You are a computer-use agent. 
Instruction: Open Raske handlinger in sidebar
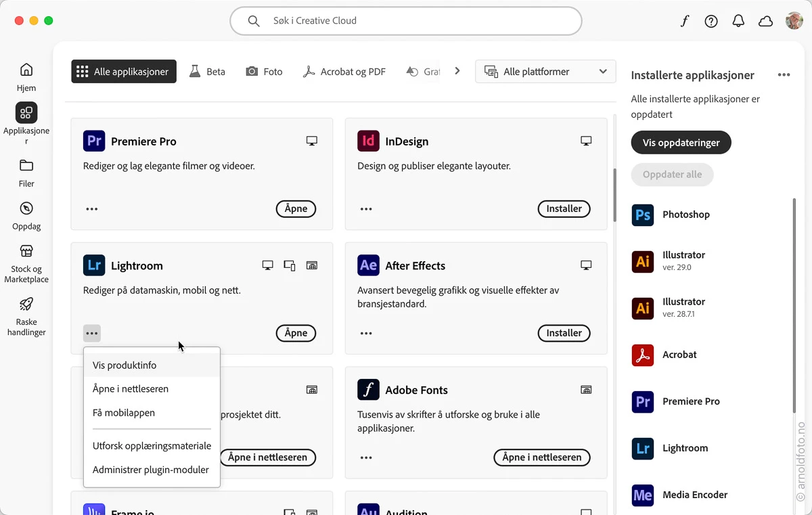(26, 317)
